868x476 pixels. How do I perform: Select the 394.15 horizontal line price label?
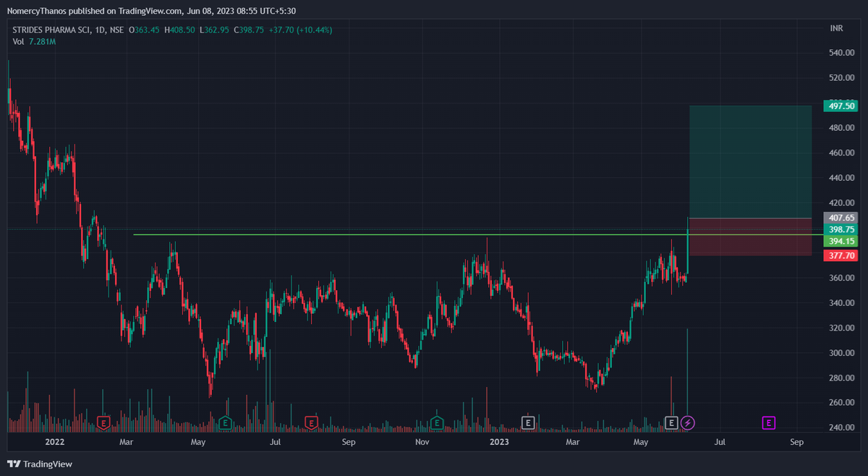(841, 241)
